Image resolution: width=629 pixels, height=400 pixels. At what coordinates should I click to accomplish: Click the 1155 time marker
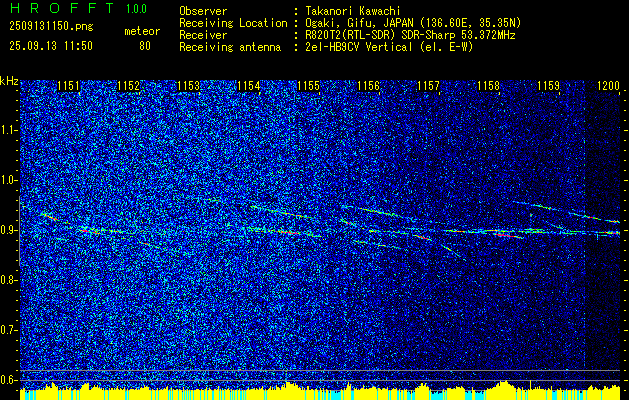(x=308, y=86)
